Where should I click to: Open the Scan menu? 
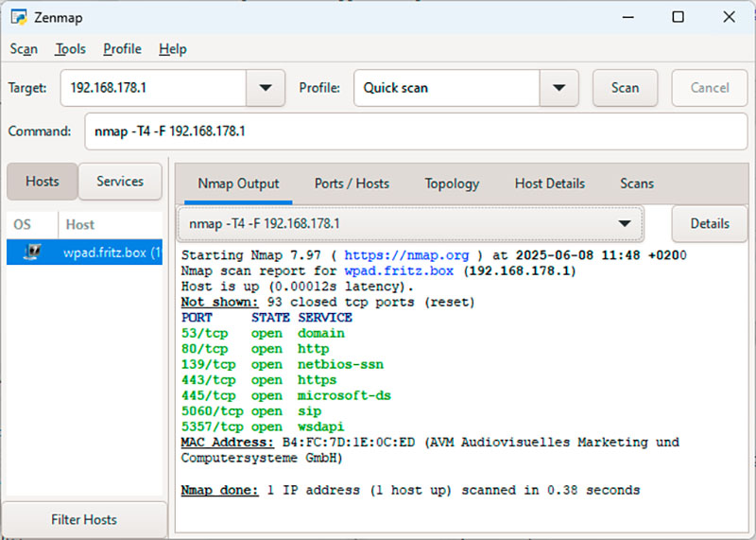point(24,49)
